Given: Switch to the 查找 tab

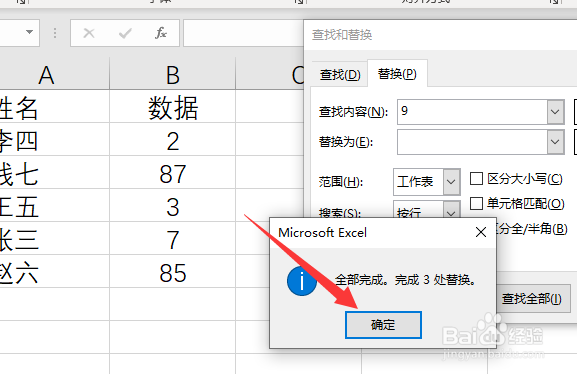Looking at the screenshot, I should coord(340,75).
